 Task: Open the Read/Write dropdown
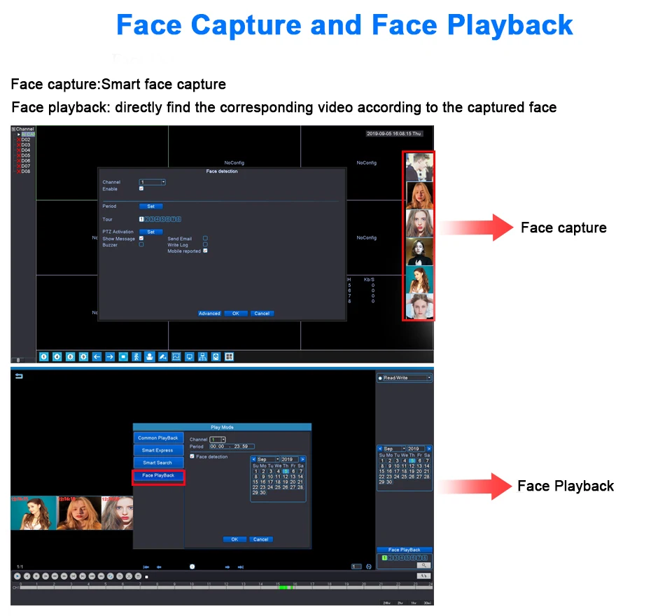[x=405, y=378]
